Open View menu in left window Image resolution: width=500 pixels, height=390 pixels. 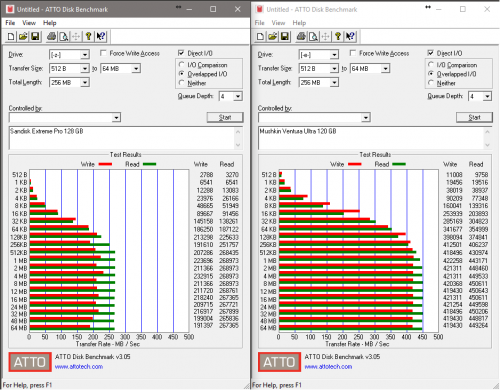coord(29,23)
